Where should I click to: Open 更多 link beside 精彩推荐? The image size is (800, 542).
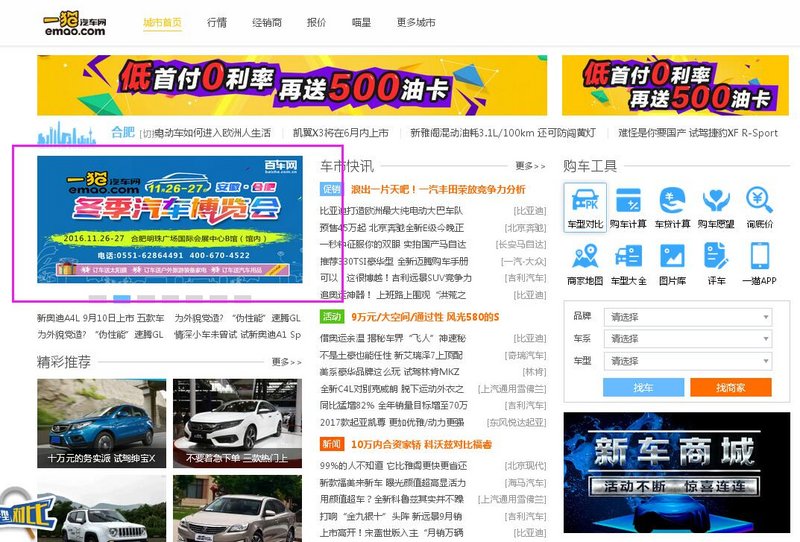click(286, 362)
